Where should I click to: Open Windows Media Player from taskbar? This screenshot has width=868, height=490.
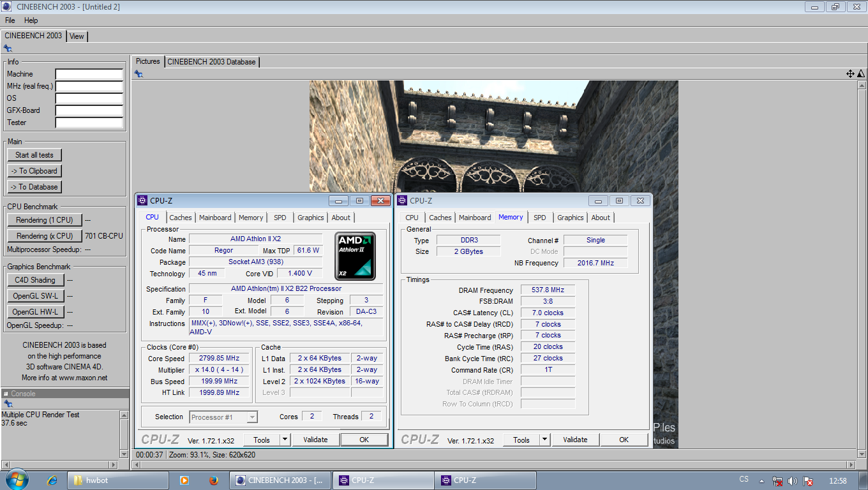click(x=184, y=480)
